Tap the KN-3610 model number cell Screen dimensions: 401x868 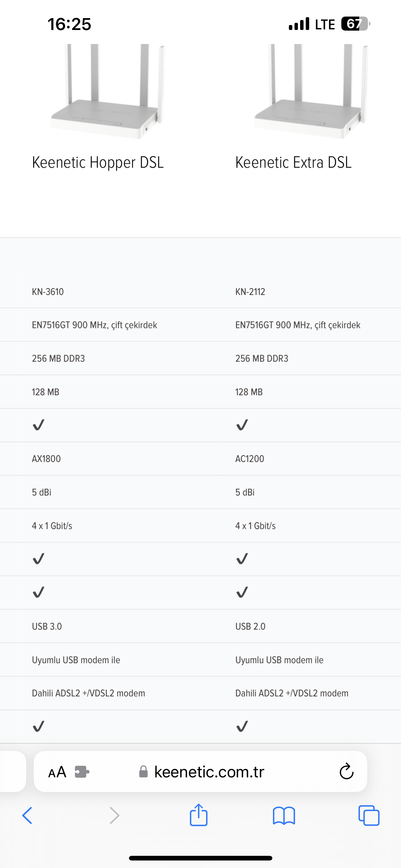[x=48, y=292]
